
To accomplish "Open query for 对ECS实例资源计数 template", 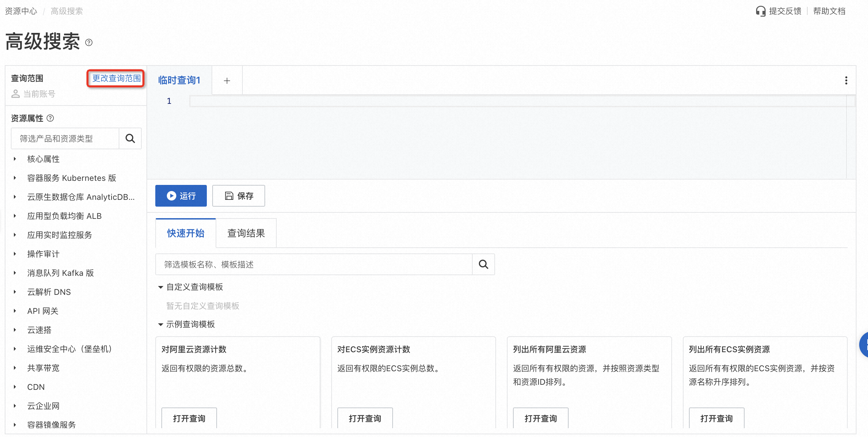I will pos(365,418).
